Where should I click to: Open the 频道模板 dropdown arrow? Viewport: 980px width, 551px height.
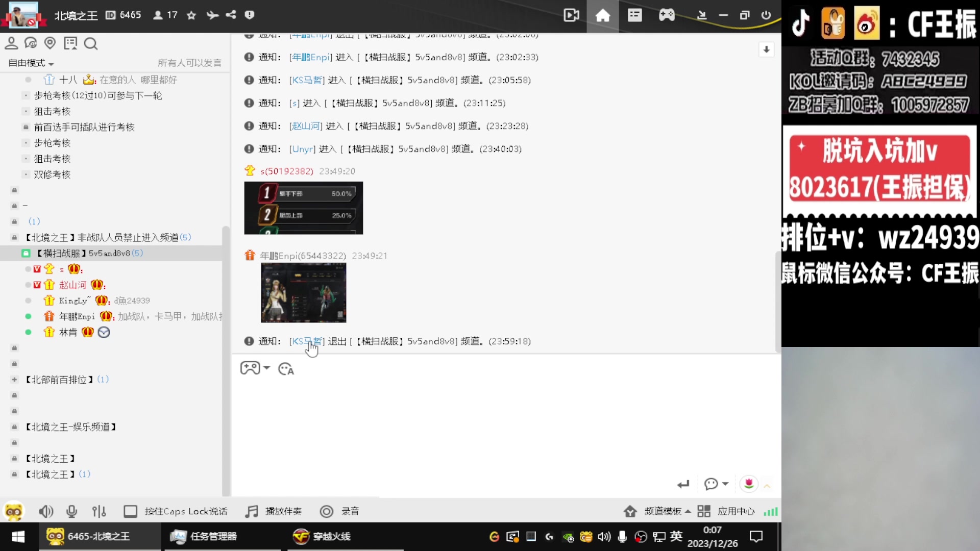point(688,511)
